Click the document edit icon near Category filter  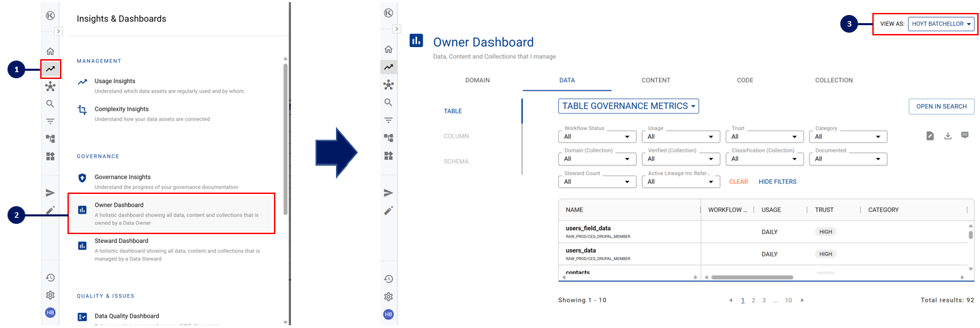[930, 135]
